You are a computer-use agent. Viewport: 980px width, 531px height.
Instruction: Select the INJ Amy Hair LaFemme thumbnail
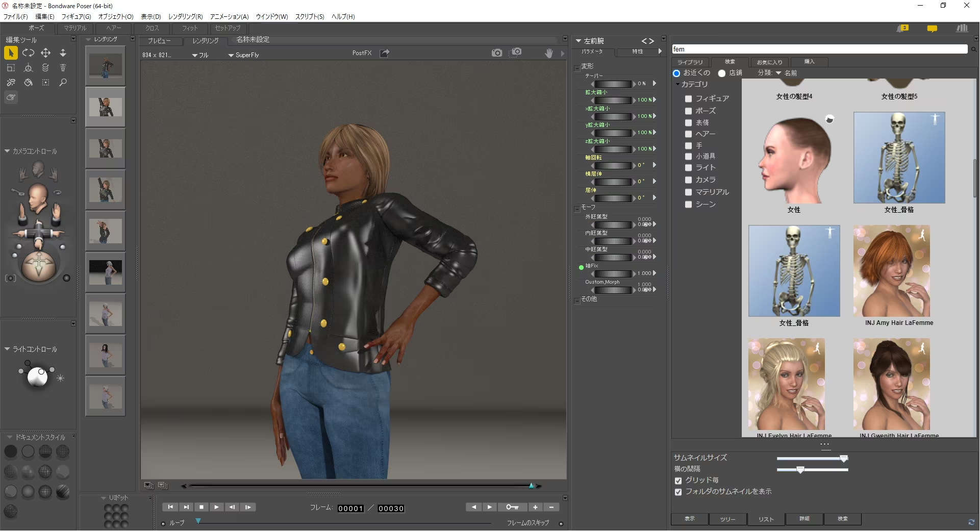tap(891, 271)
